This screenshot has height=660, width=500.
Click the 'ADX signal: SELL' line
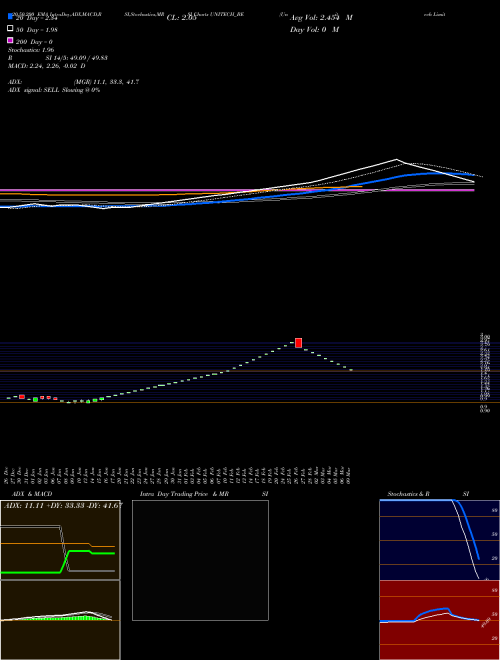54,90
